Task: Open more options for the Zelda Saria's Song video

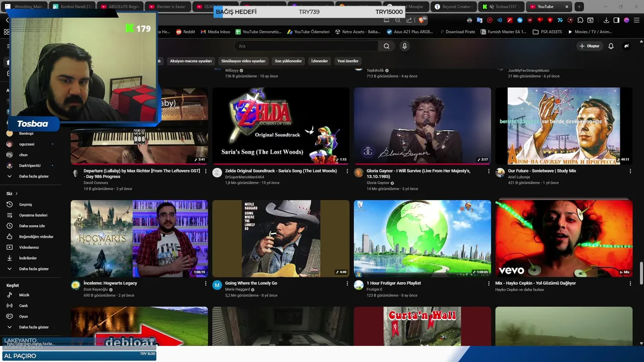Action: [x=347, y=171]
